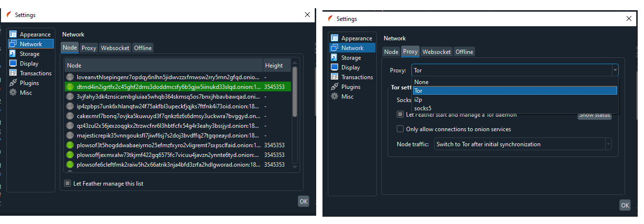Choose socks5 from the Proxy dropdown list

coord(515,108)
